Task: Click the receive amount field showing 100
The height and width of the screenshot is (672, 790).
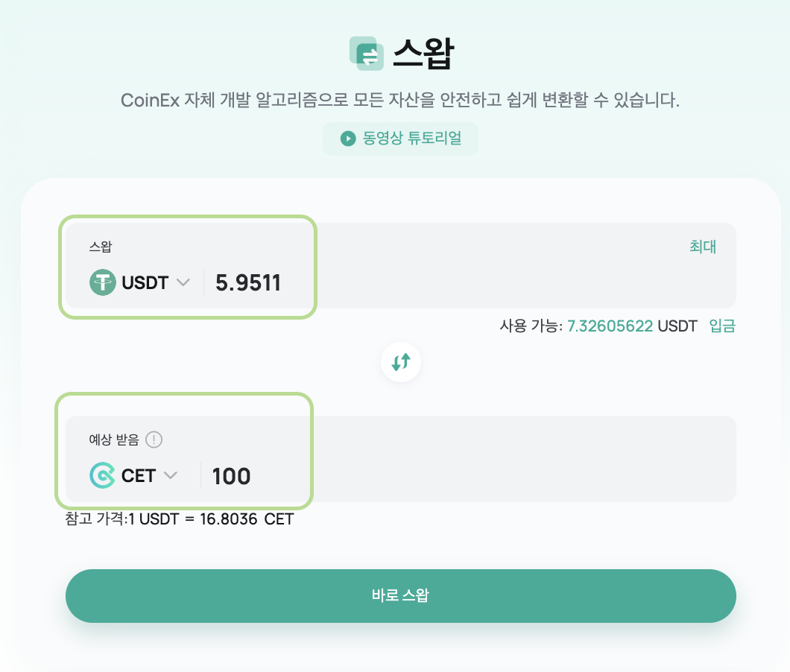Action: point(469,476)
